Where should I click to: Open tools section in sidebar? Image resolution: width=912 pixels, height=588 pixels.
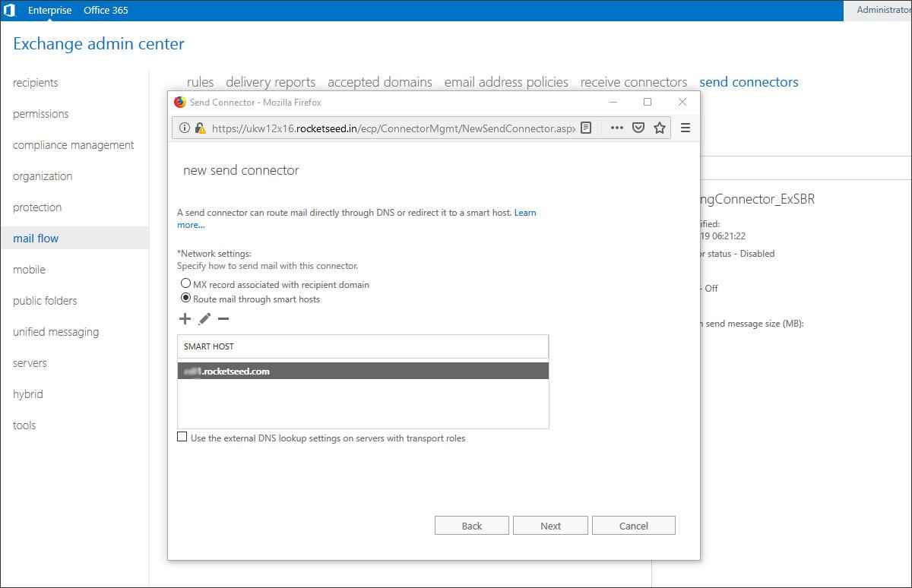(24, 425)
